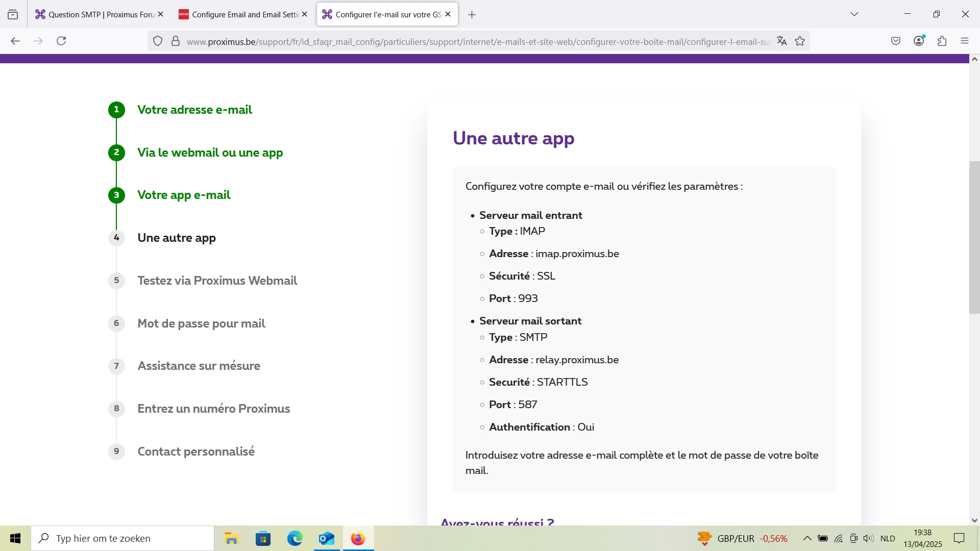Open the Extensions puzzle icon
This screenshot has height=551, width=980.
point(942,41)
